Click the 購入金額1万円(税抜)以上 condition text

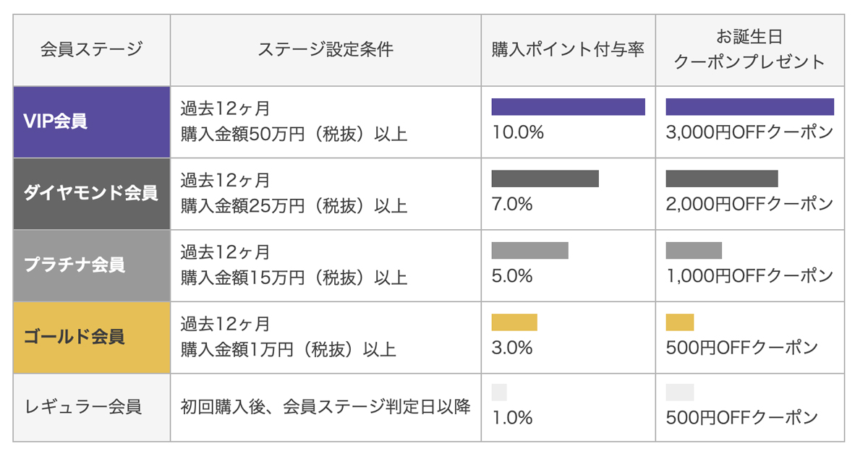point(288,349)
